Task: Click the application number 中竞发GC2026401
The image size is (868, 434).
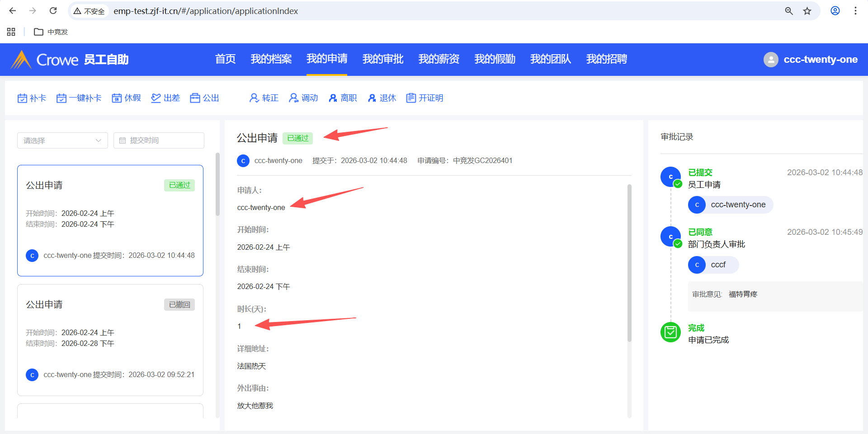Action: (483, 161)
